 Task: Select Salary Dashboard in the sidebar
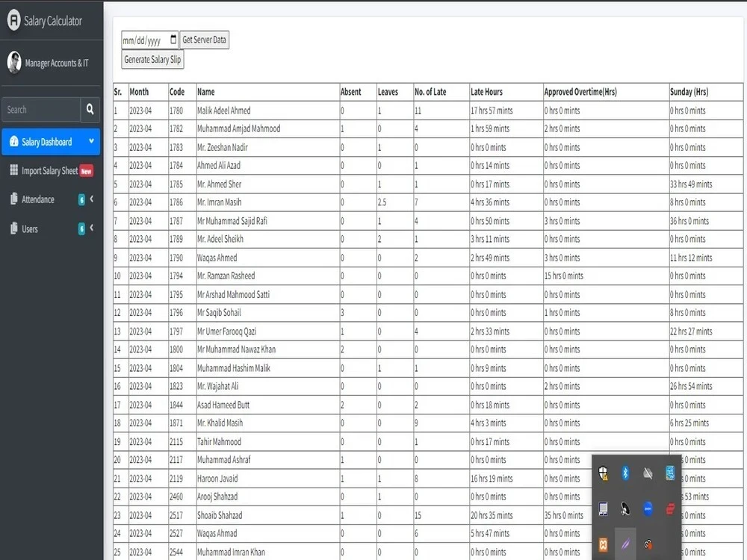(x=45, y=141)
